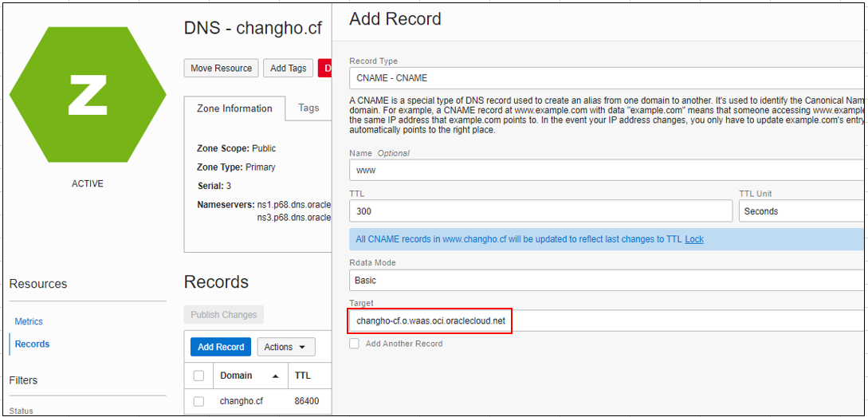The image size is (868, 417).
Task: Click the disabled Publish Changes button
Action: click(x=224, y=315)
